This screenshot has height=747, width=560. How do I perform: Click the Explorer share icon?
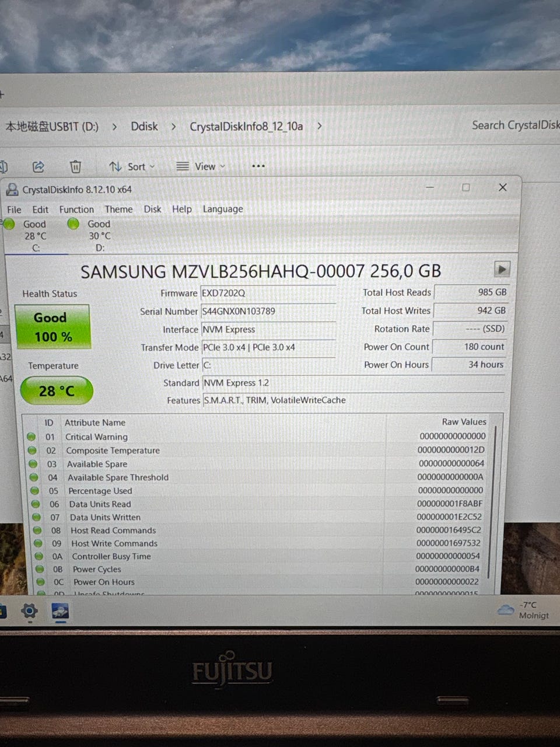[38, 167]
